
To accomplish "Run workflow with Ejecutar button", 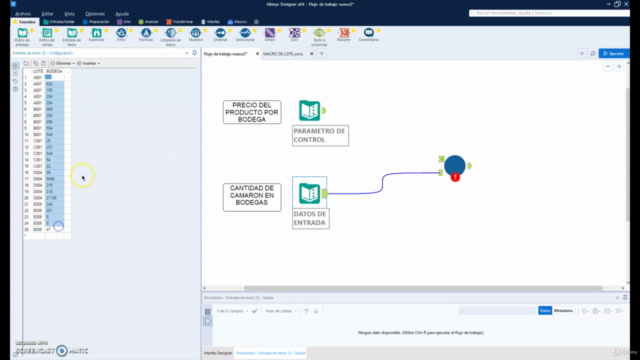I will 614,53.
